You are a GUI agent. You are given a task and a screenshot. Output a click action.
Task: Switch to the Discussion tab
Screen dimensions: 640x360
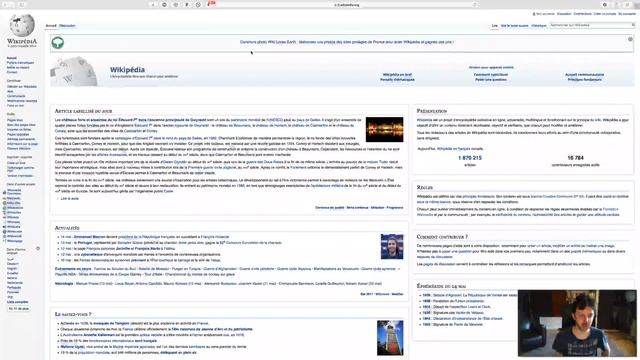click(67, 26)
